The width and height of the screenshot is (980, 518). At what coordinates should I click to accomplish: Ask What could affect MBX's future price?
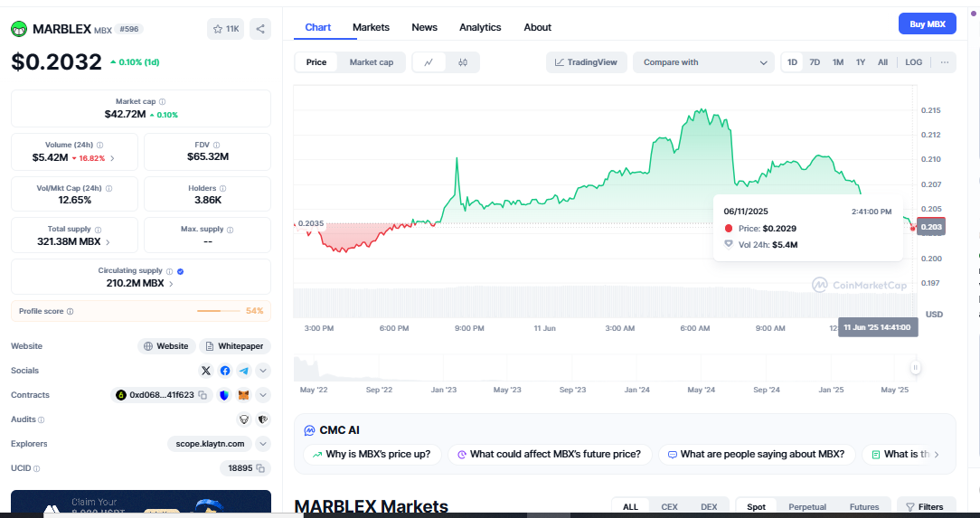[550, 454]
